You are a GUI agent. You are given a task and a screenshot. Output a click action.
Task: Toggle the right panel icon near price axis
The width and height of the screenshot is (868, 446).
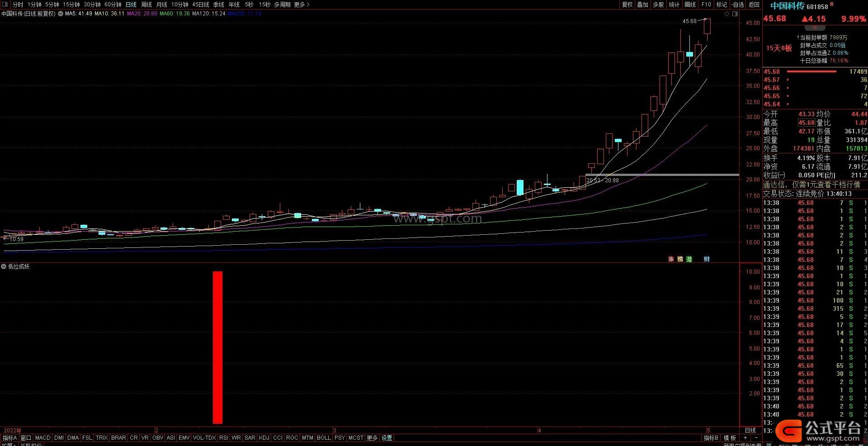[735, 14]
